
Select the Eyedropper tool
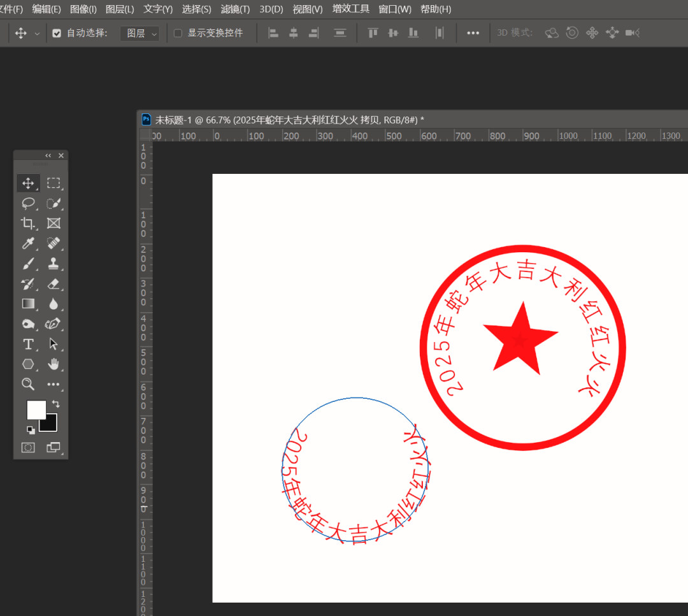(x=28, y=243)
